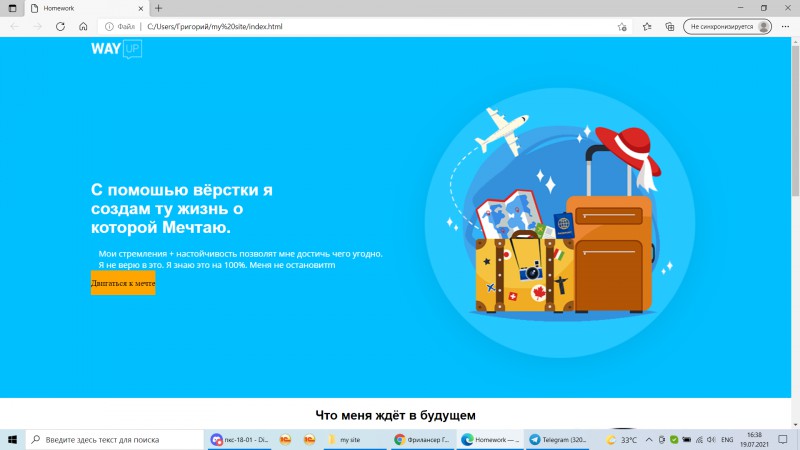Open the Collections icon
Viewport: 800px width, 450px height.
[x=670, y=27]
